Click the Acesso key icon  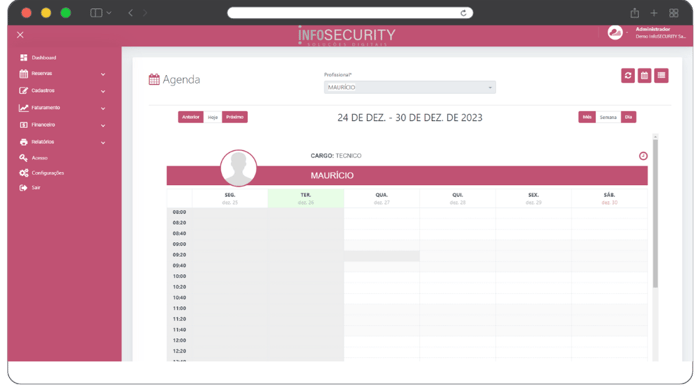coord(24,158)
